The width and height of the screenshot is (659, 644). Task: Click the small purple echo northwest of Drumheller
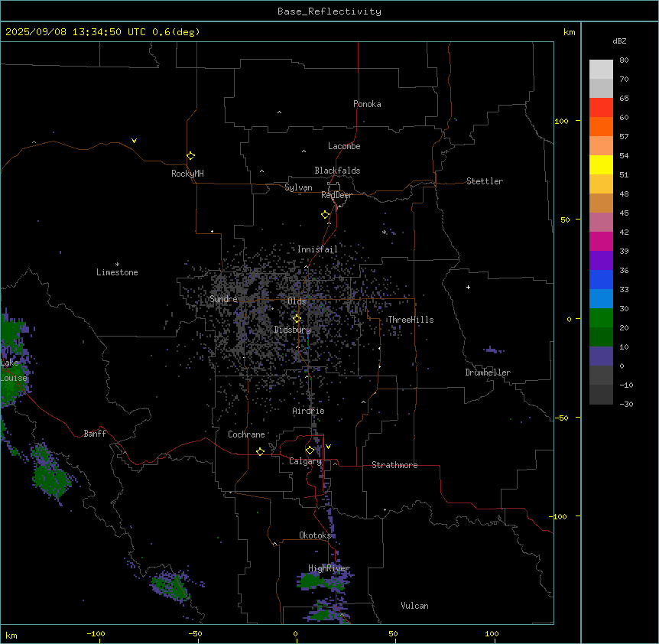point(492,350)
